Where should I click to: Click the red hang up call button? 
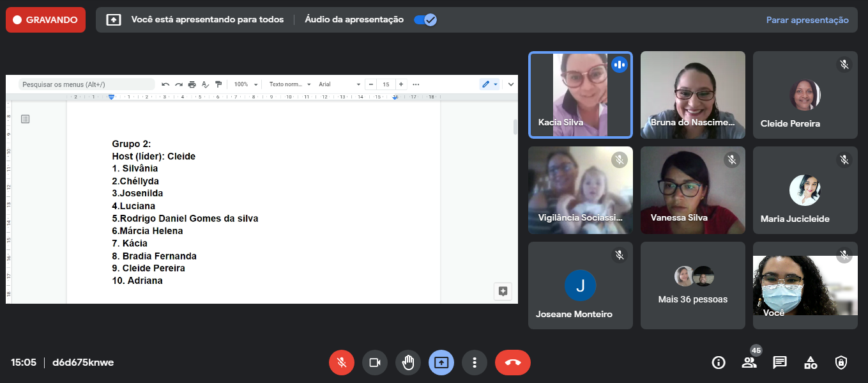pos(512,363)
